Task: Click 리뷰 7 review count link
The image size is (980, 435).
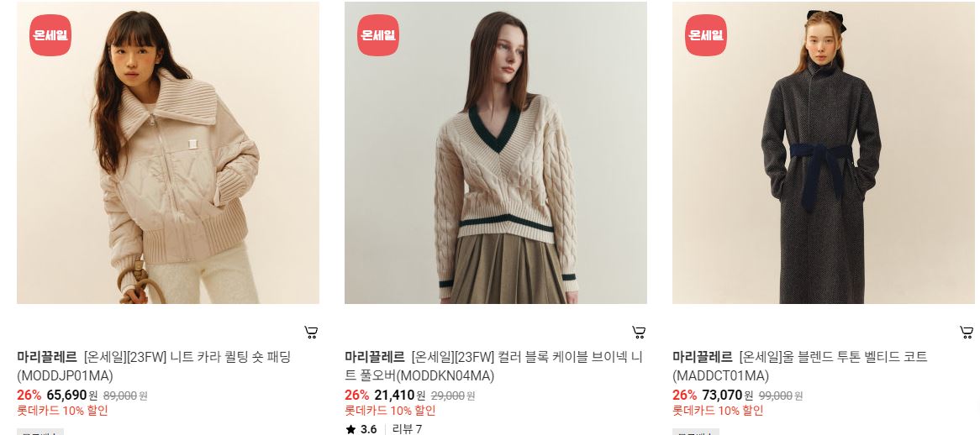Action: 407,429
